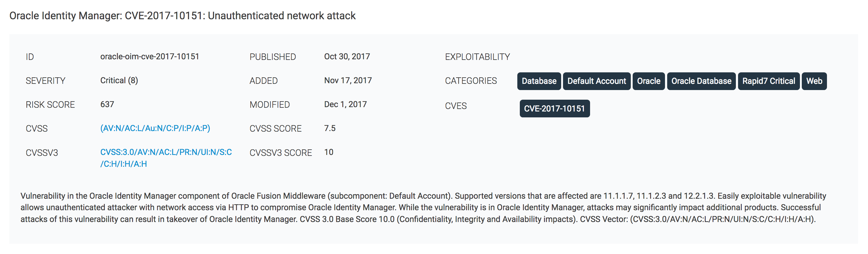Click the Rapid7 Critical category tag
This screenshot has width=868, height=254.
click(768, 81)
